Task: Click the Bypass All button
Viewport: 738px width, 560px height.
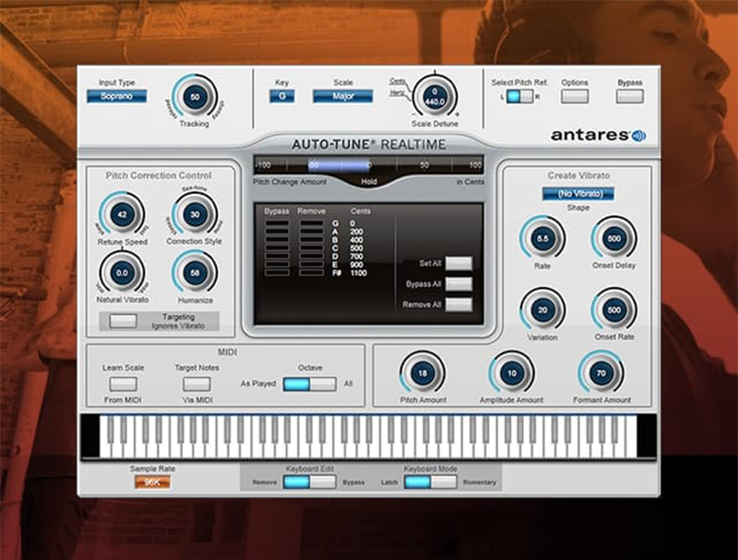Action: pyautogui.click(x=458, y=284)
